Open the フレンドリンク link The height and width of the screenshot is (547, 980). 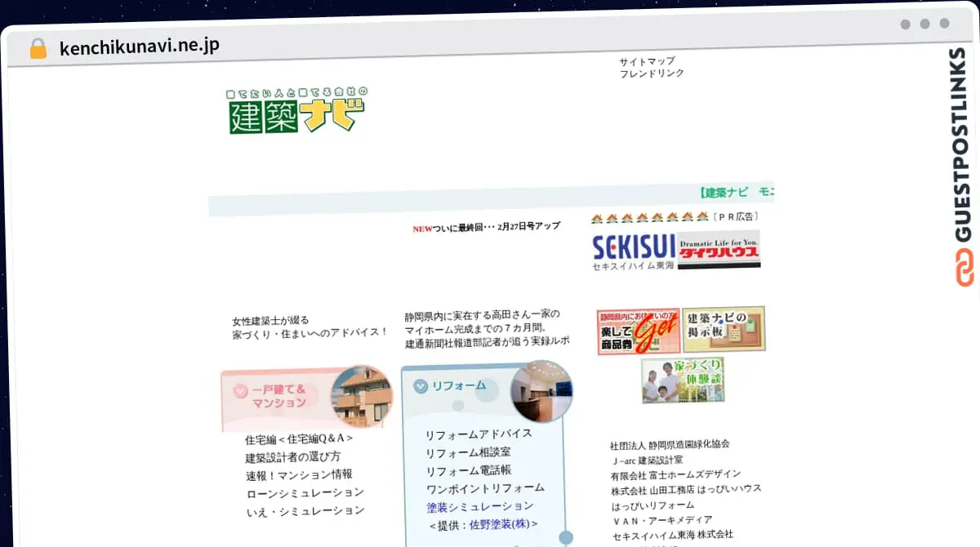651,73
